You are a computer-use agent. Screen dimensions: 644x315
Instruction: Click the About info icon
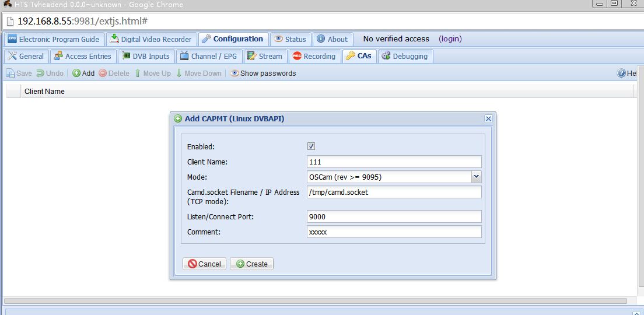[x=321, y=40]
